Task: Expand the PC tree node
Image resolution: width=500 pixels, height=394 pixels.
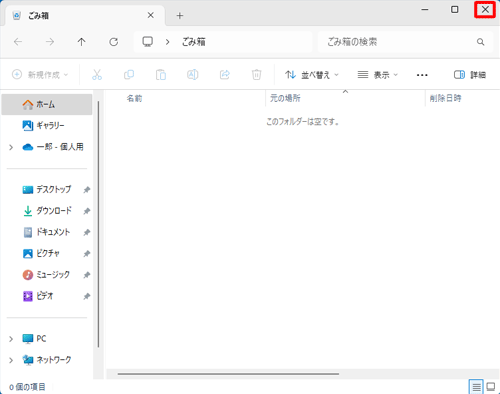Action: 11,339
